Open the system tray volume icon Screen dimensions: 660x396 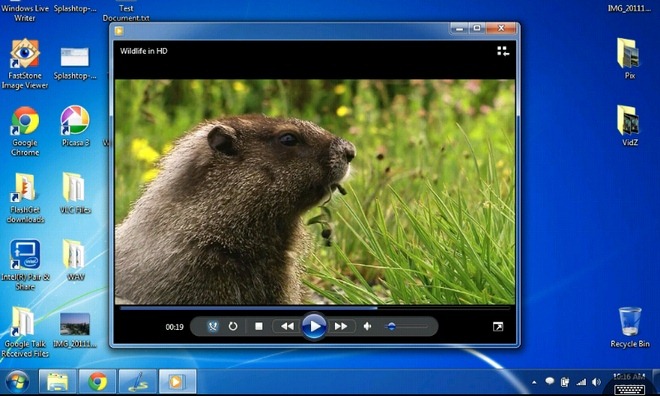(596, 382)
